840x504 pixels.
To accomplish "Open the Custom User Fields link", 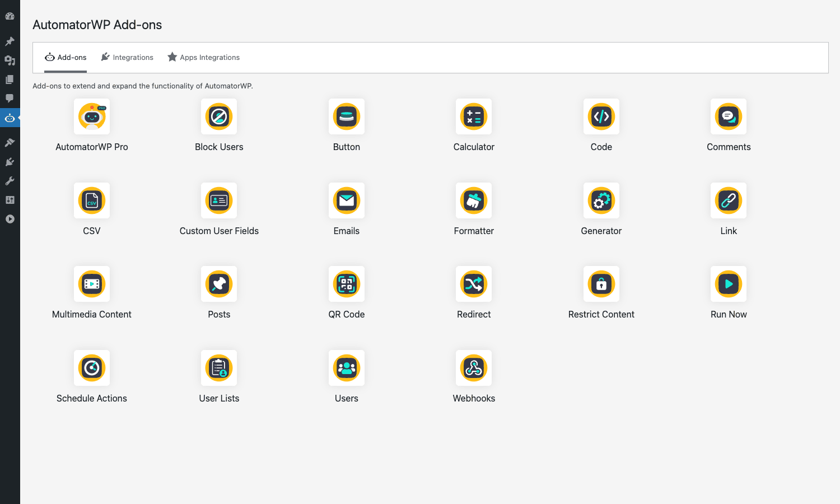I will coord(219,231).
